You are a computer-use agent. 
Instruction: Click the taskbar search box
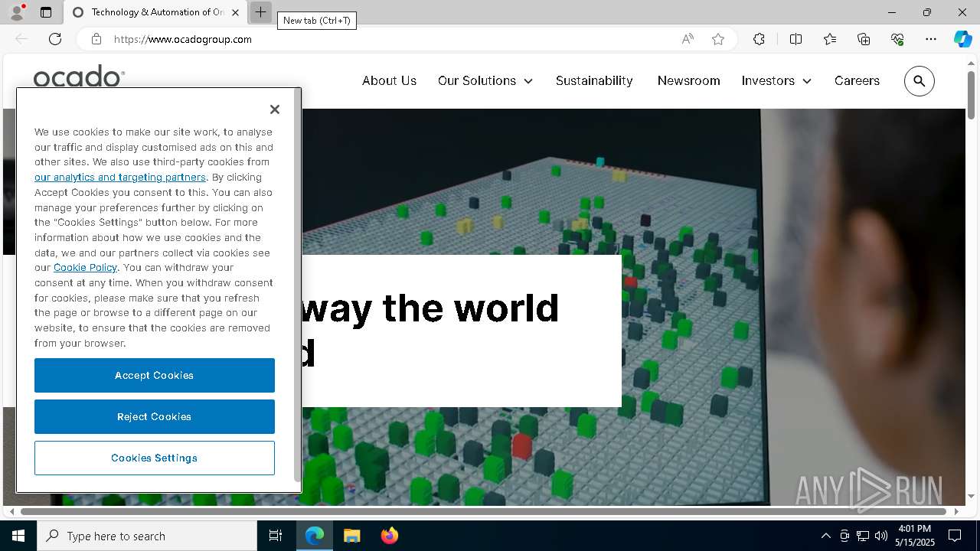(147, 536)
